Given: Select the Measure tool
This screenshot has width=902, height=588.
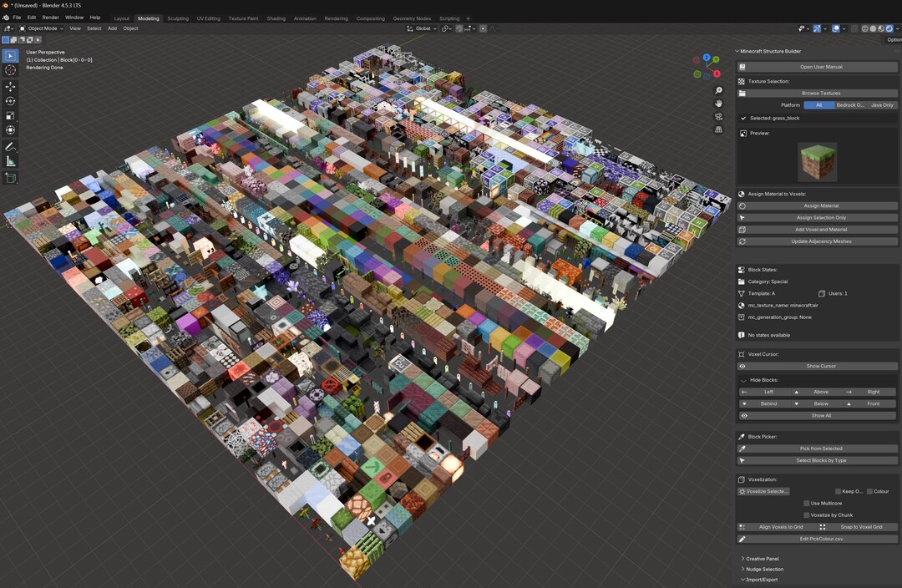Looking at the screenshot, I should [x=10, y=162].
